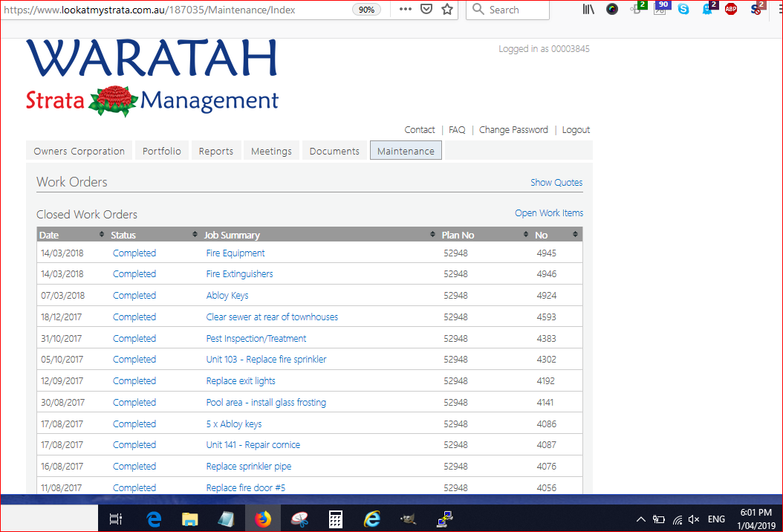The height and width of the screenshot is (532, 783).
Task: Save page to Pocket icon
Action: coord(426,10)
